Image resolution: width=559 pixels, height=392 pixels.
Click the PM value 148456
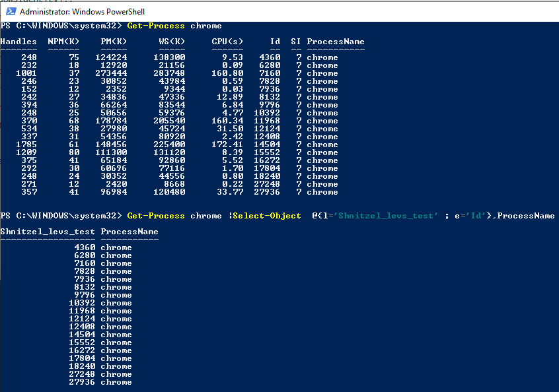tap(111, 145)
